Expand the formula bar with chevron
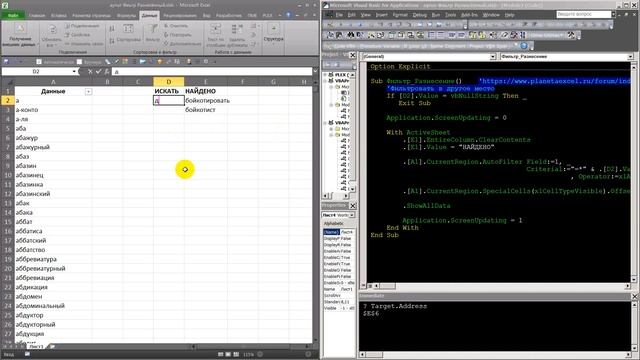This screenshot has width=640, height=360. click(315, 71)
